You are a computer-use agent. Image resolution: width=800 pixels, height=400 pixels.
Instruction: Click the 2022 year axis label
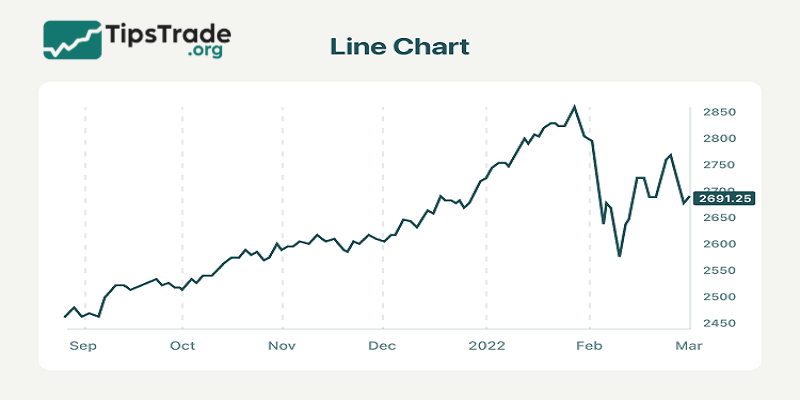click(x=486, y=346)
